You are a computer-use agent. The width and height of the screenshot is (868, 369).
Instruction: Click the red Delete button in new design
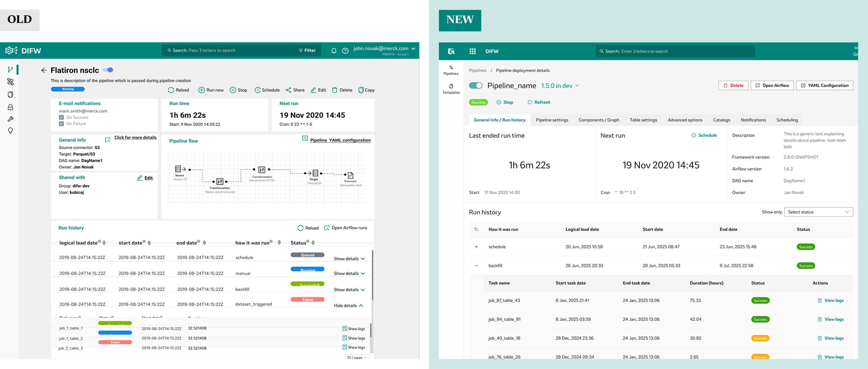coord(733,86)
